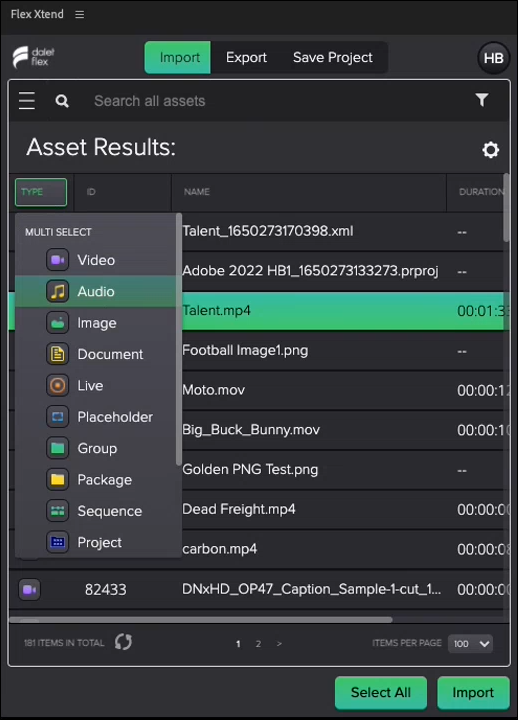Pick the Image asset type icon
Screen dimensions: 518x720
click(57, 323)
